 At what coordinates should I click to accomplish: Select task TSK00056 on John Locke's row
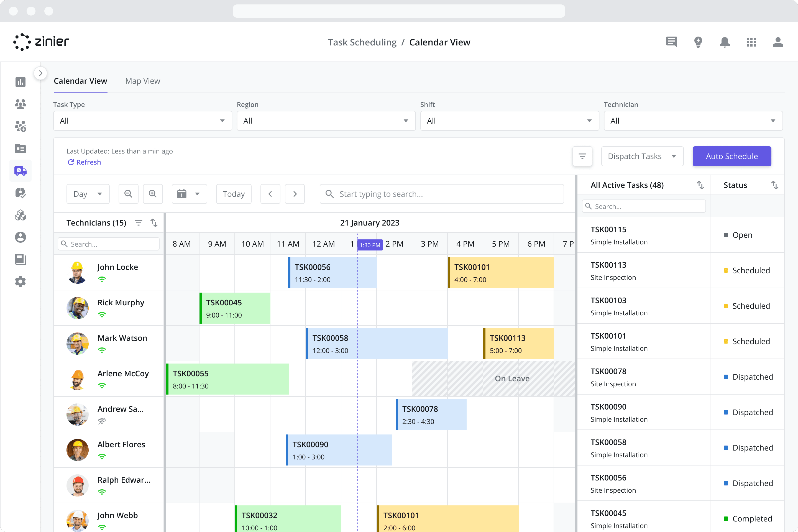332,272
